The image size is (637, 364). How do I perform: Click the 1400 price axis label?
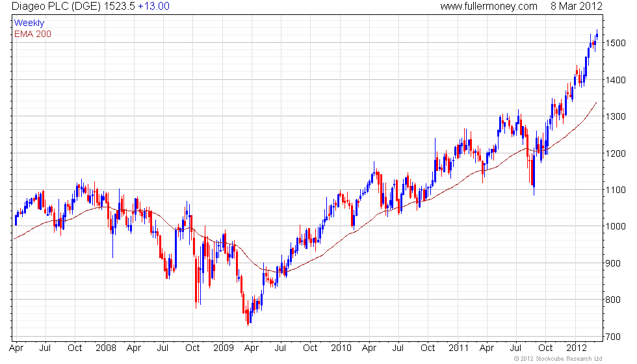click(x=616, y=80)
